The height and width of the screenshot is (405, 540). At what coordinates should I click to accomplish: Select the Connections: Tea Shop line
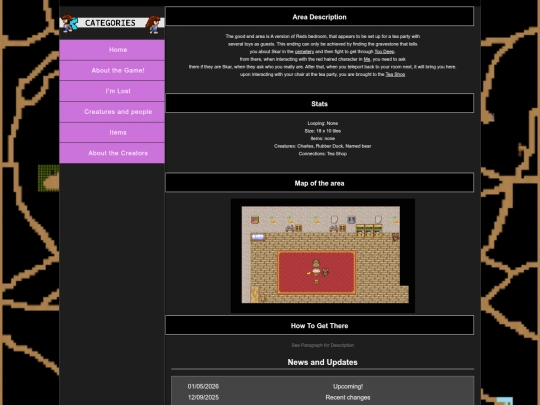pyautogui.click(x=323, y=154)
